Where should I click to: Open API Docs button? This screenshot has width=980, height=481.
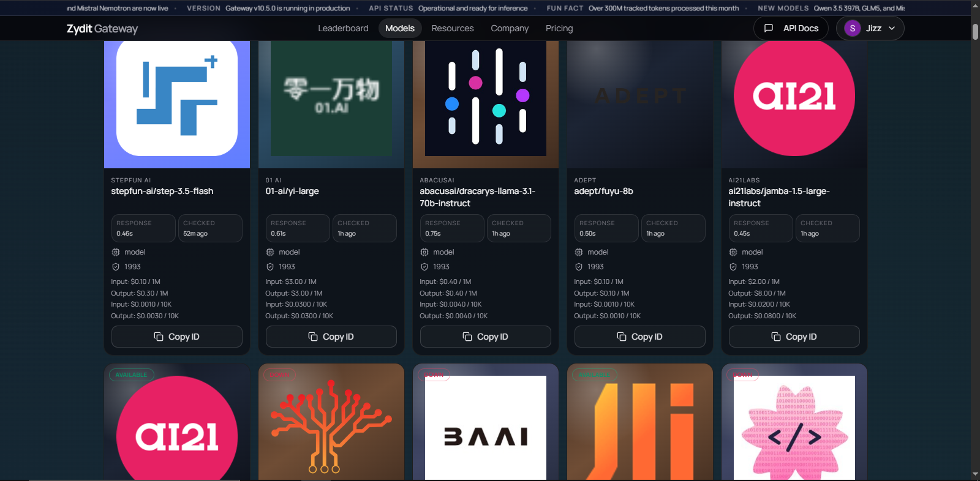tap(791, 28)
